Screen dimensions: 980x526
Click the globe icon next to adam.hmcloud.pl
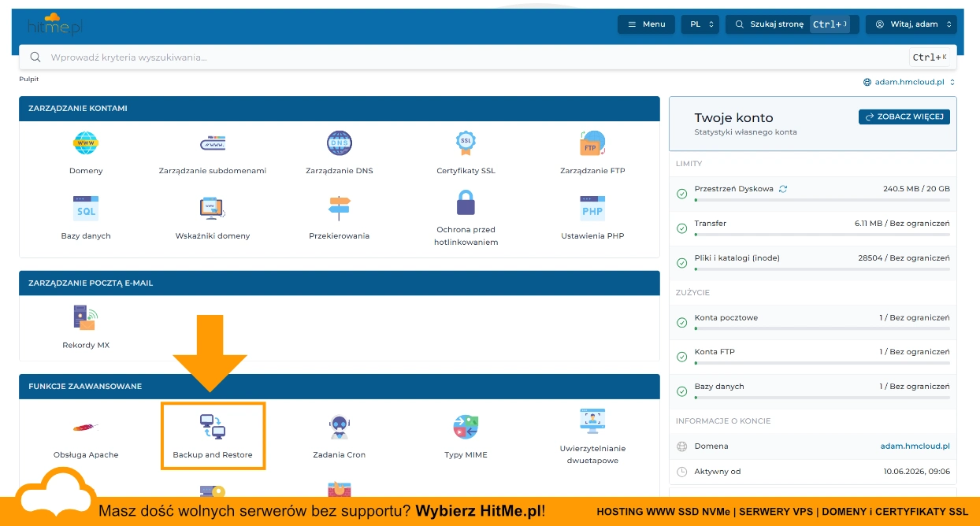[x=867, y=82]
